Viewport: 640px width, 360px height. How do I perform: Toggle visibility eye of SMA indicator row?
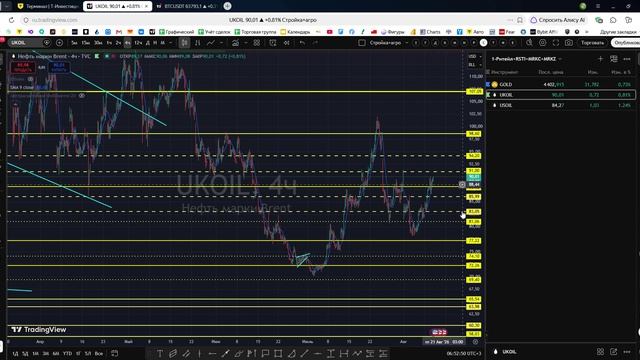click(31, 79)
